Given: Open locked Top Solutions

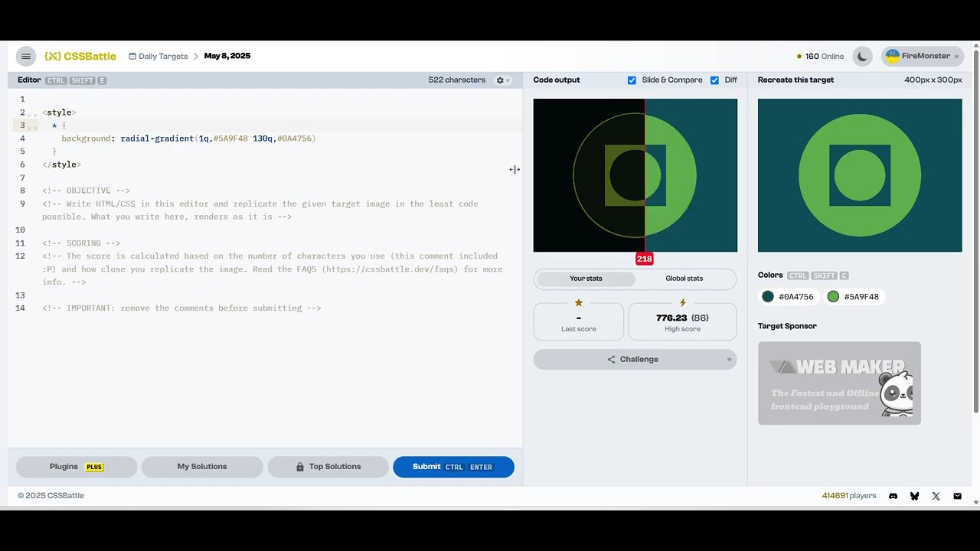Looking at the screenshot, I should tap(328, 467).
